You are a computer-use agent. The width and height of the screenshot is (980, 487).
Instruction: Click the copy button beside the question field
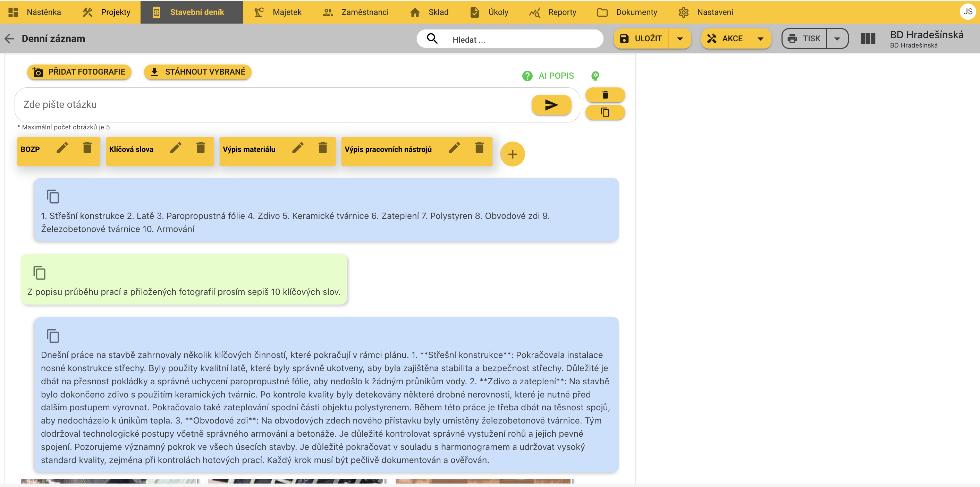pyautogui.click(x=605, y=112)
